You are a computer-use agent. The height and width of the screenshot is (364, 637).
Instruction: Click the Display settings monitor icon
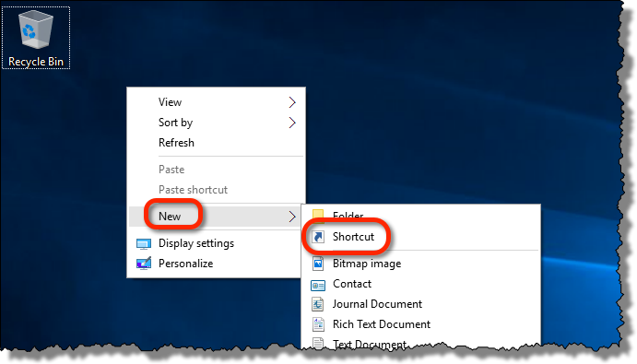[144, 243]
